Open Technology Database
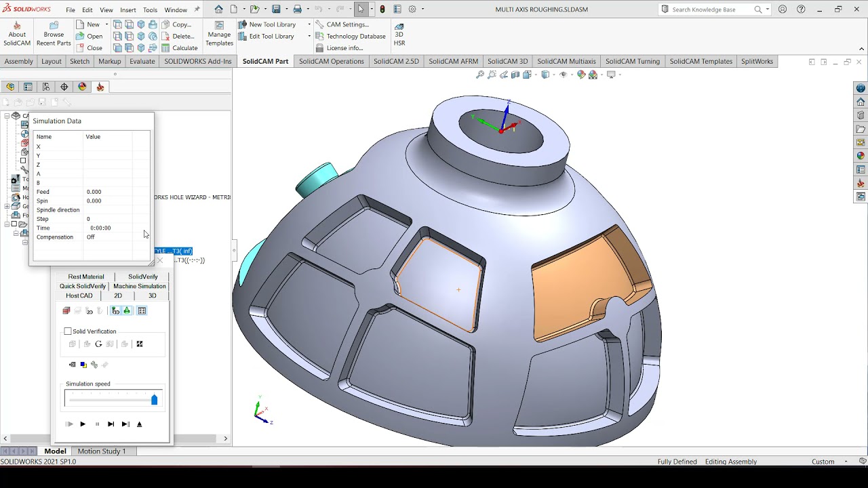The width and height of the screenshot is (868, 488). point(350,36)
